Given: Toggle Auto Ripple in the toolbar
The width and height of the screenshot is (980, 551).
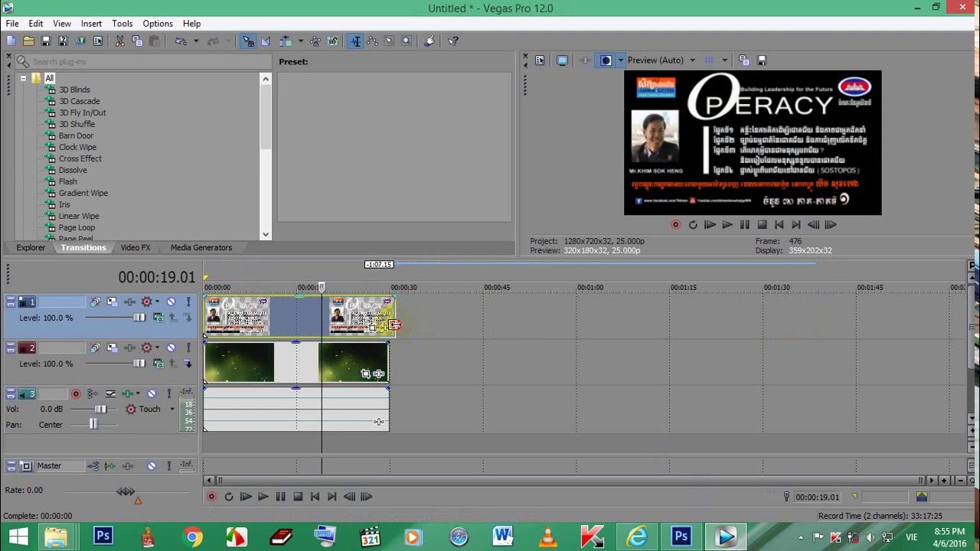Looking at the screenshot, I should click(x=285, y=41).
